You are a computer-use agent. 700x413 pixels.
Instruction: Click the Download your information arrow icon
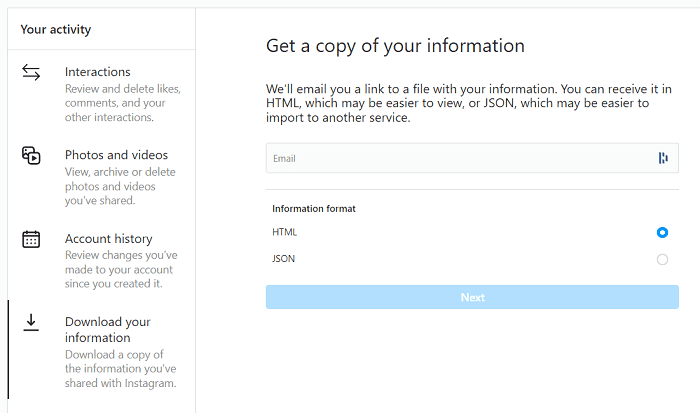[x=31, y=322]
